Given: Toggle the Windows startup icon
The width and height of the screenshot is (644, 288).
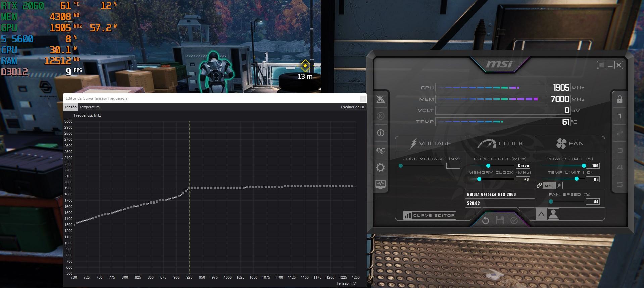Looking at the screenshot, I should [x=601, y=65].
